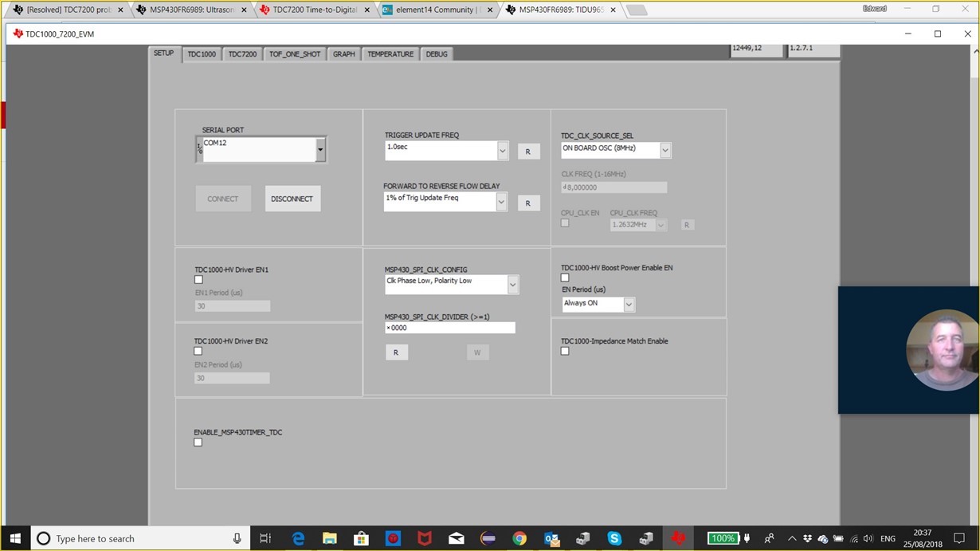The image size is (980, 551).
Task: Click the People icon in the tray
Action: pos(769,538)
